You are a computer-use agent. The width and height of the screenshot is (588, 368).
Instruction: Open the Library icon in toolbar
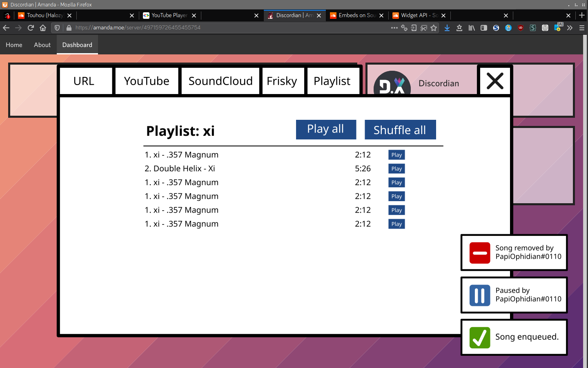pos(472,28)
